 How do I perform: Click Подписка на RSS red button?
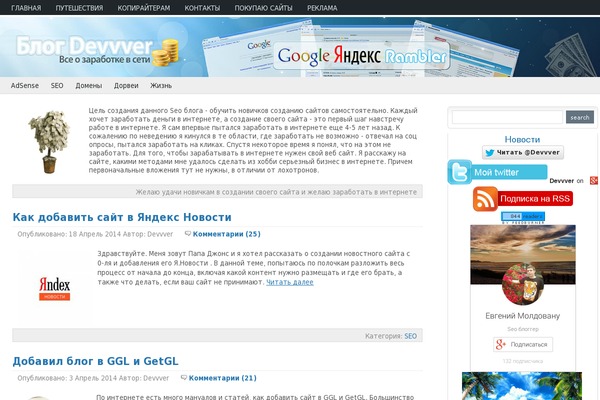coord(535,199)
